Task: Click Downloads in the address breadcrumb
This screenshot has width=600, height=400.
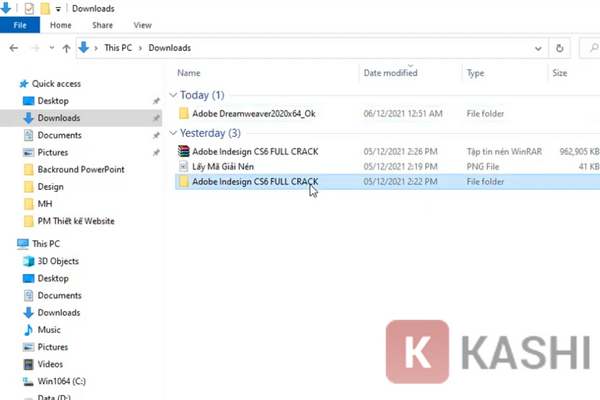Action: [x=170, y=48]
